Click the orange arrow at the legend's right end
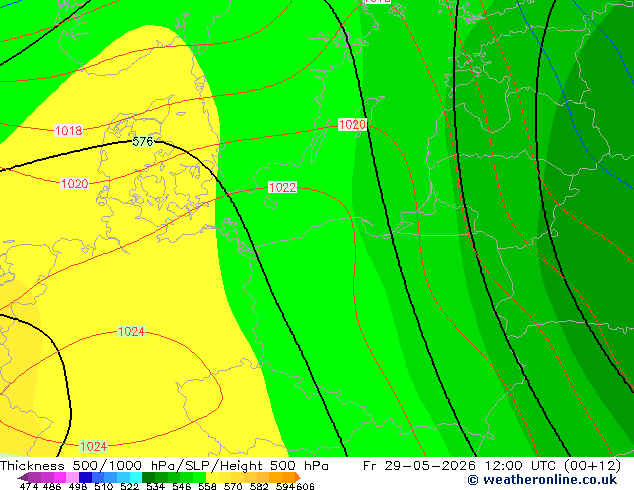This screenshot has height=490, width=634. (298, 477)
